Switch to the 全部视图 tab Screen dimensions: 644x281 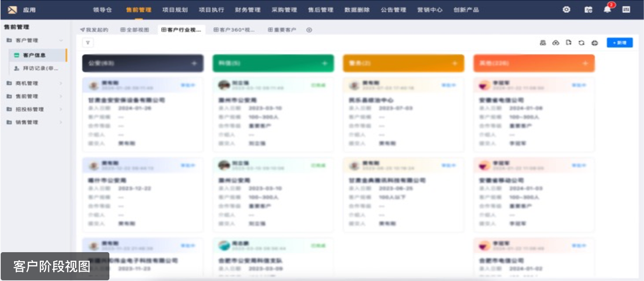tap(135, 30)
